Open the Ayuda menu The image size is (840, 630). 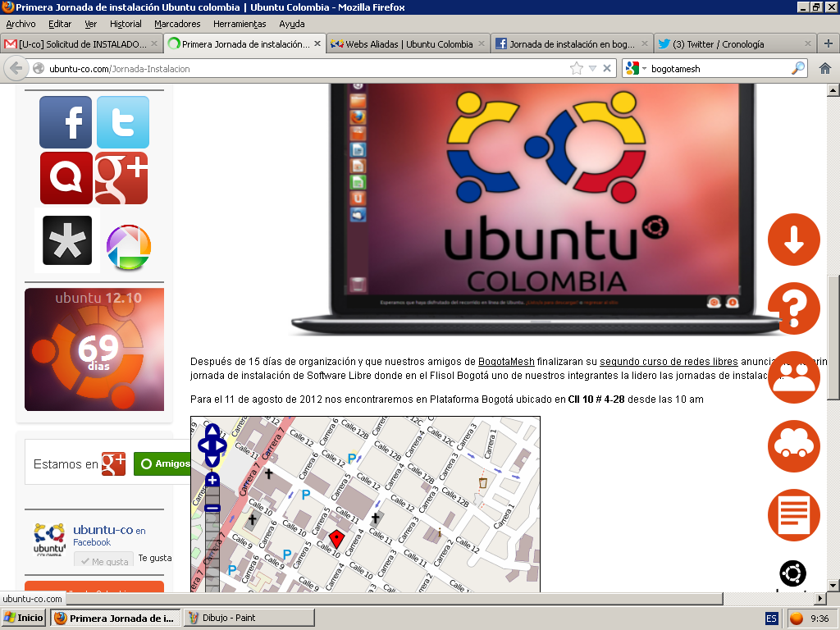click(292, 24)
